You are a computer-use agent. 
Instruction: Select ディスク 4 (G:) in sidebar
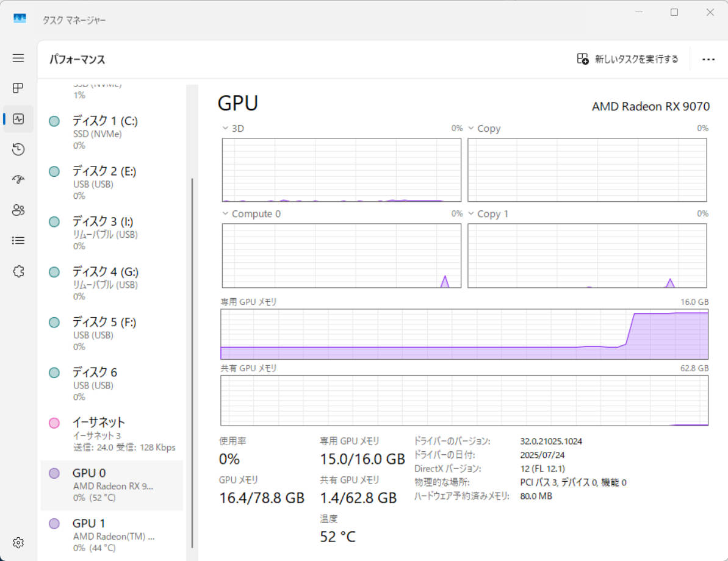[x=112, y=284]
